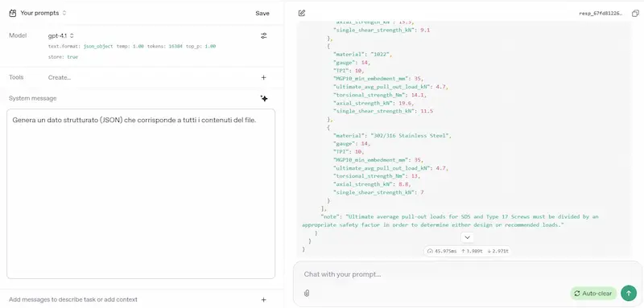Image resolution: width=644 pixels, height=308 pixels.
Task: Save the prompt
Action: click(262, 13)
